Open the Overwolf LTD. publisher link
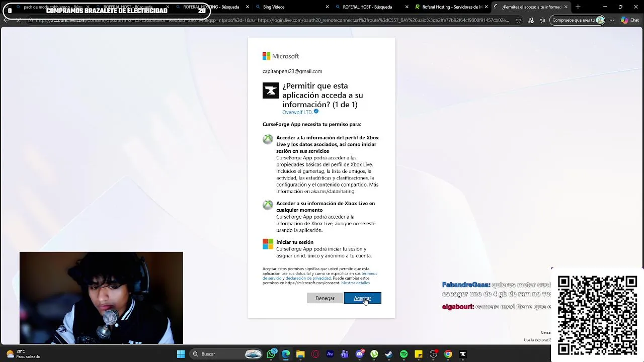Screen dimensions: 644x362 [x=297, y=112]
